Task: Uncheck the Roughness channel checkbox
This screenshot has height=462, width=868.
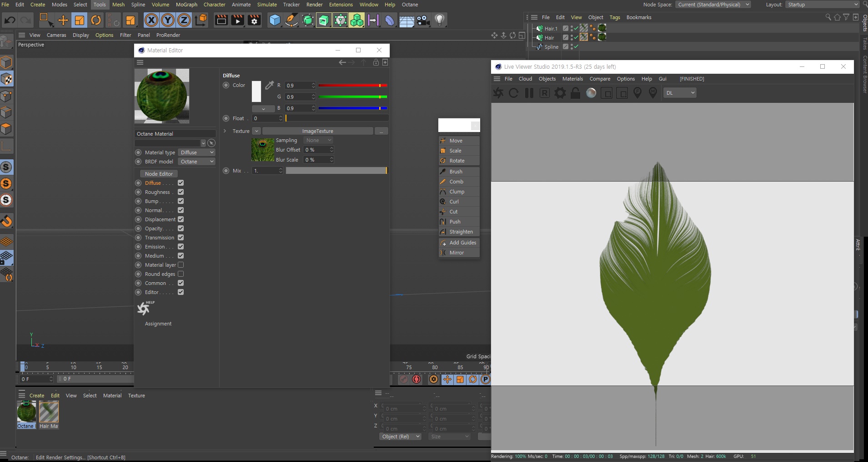Action: click(x=181, y=192)
